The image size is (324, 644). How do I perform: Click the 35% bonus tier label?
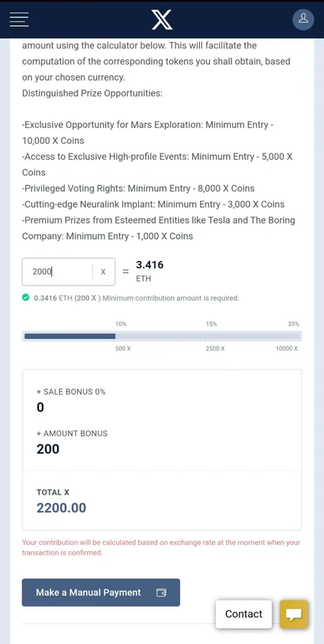point(293,324)
